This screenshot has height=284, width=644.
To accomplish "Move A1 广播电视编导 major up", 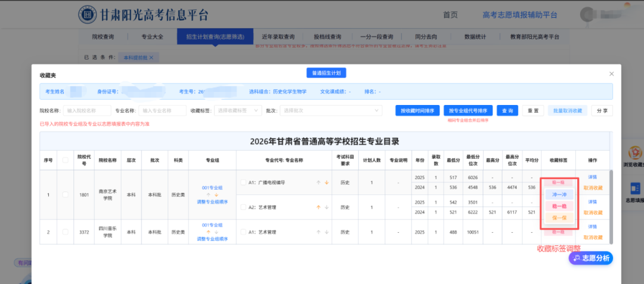I will (318, 183).
